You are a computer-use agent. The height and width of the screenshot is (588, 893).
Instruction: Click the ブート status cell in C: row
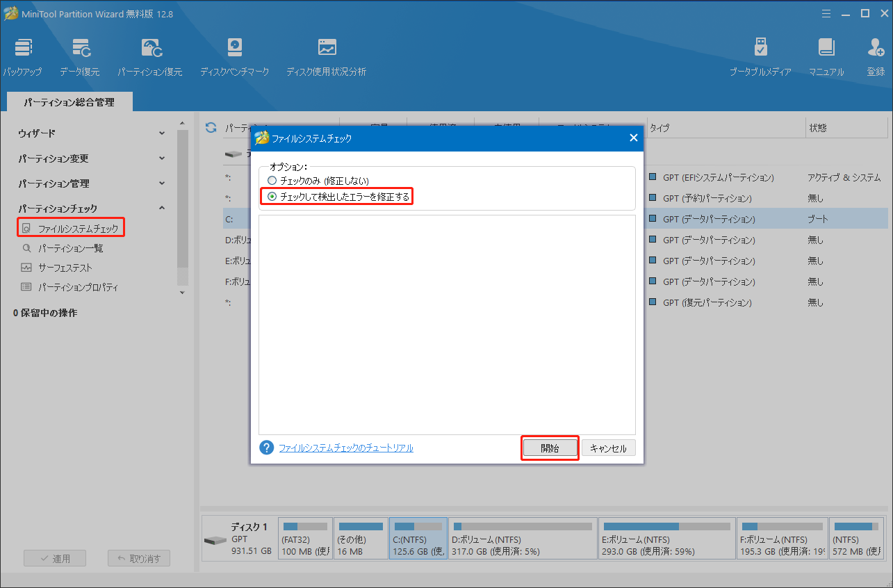click(817, 220)
